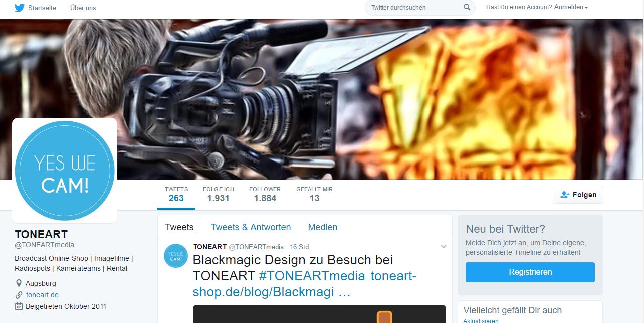
Task: Click the small avatar beside the tweet
Action: tap(175, 255)
